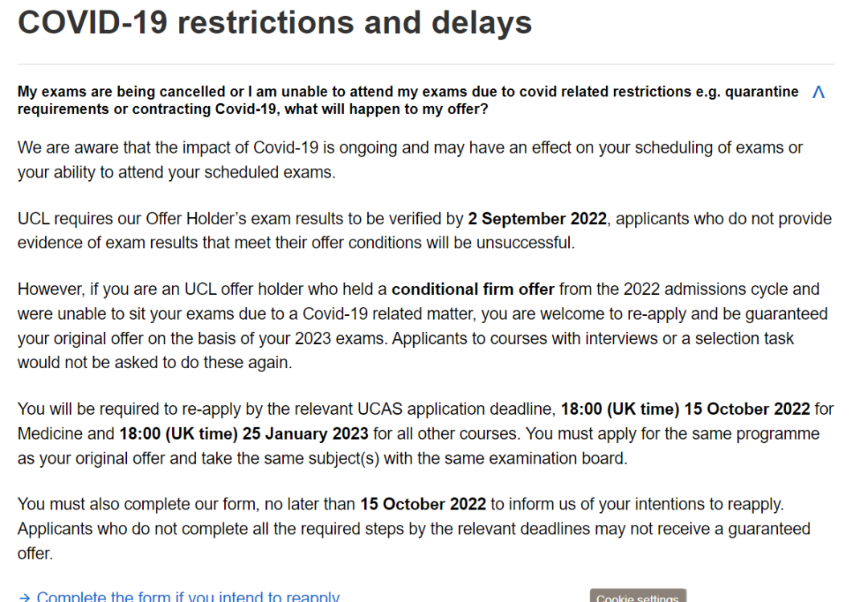Click the arrow icon beside the reapply form link
The height and width of the screenshot is (602, 868).
24,597
